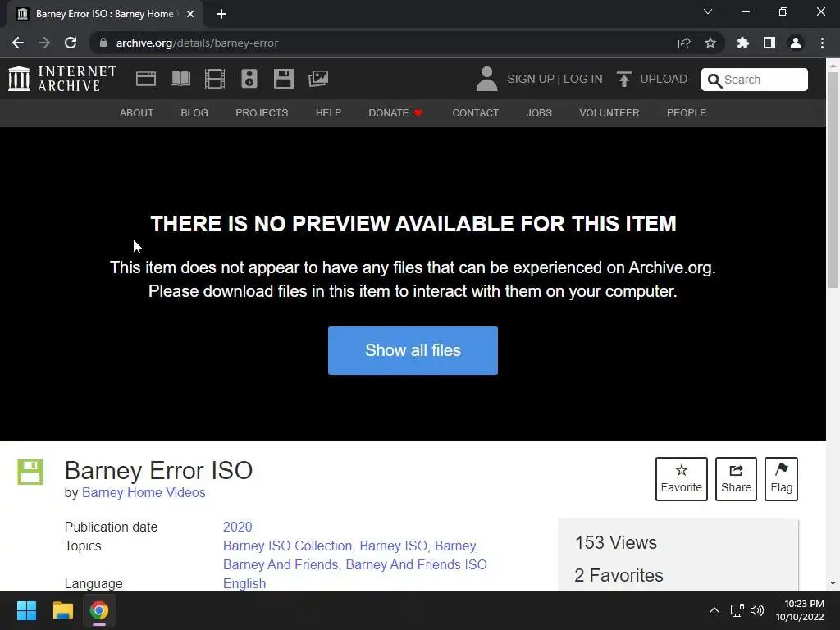Click the '153 Views' text
Screen dimensions: 840x630
(616, 542)
